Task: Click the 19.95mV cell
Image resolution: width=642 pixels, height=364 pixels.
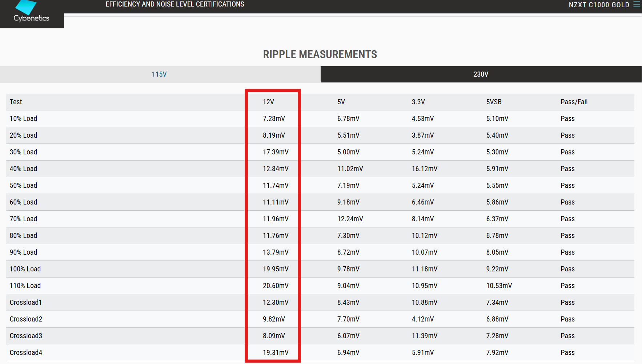Action: (276, 269)
